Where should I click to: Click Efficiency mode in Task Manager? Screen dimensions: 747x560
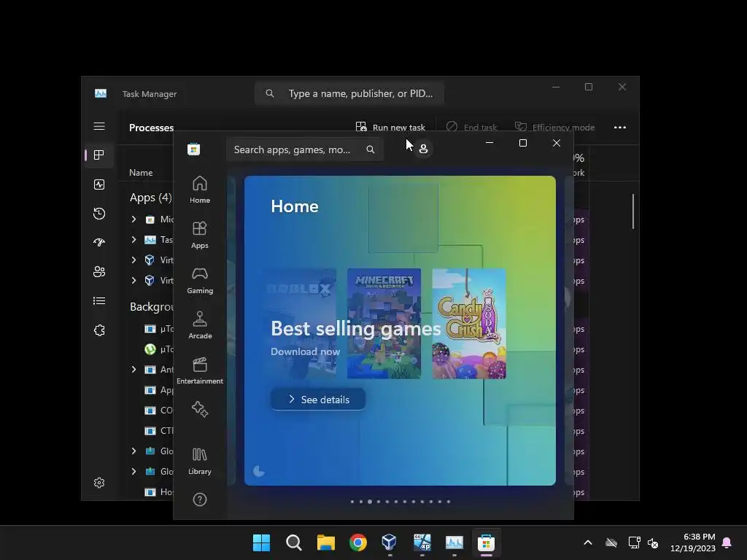554,127
